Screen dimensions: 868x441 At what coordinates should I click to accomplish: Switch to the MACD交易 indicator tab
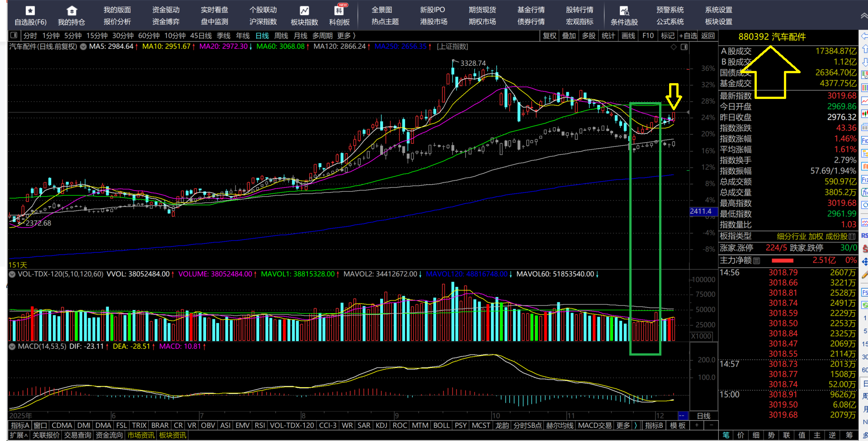tap(595, 425)
